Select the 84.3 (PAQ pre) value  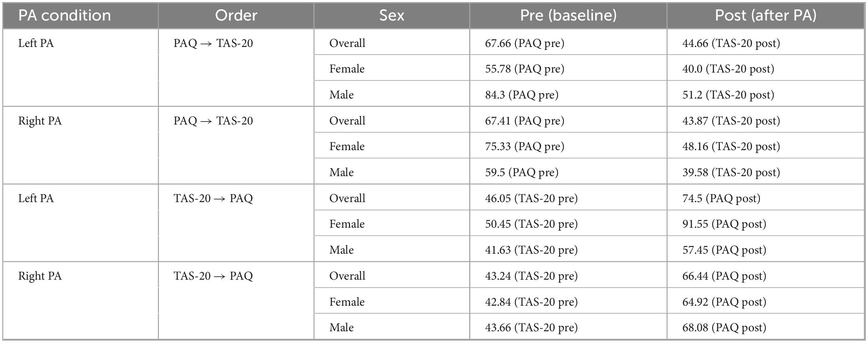[522, 95]
